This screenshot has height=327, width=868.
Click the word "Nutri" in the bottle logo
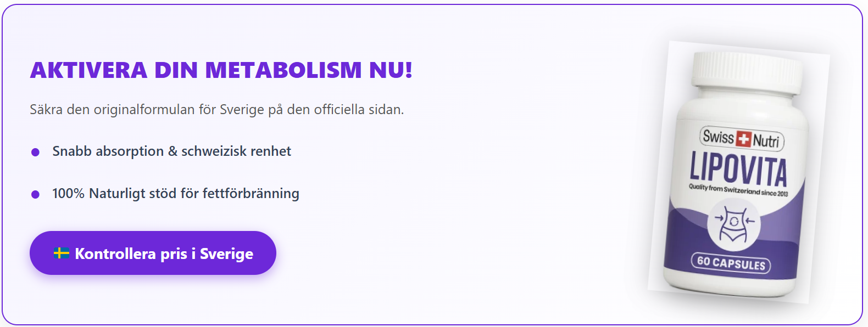coord(766,141)
